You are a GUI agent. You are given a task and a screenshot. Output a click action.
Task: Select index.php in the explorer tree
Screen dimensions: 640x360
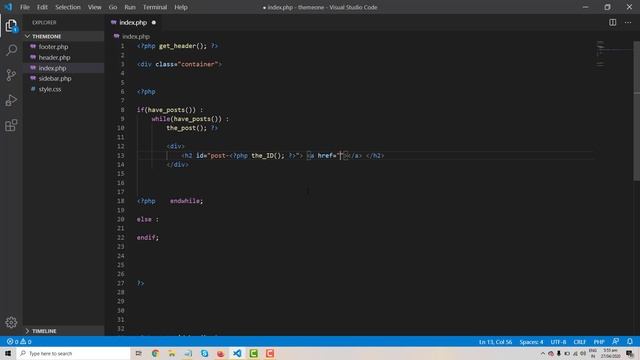click(63, 68)
